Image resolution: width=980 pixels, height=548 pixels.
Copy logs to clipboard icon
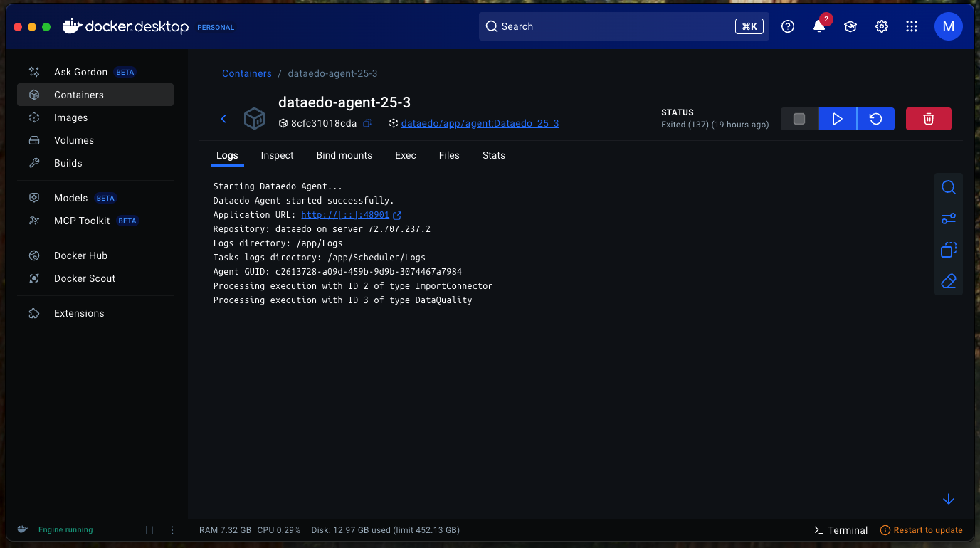click(948, 250)
